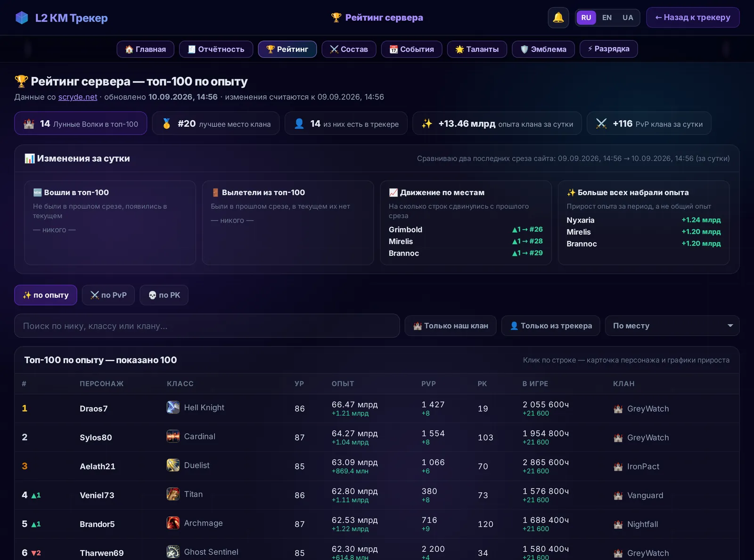
Task: Sort by the ОПЫТ column header
Action: [343, 384]
